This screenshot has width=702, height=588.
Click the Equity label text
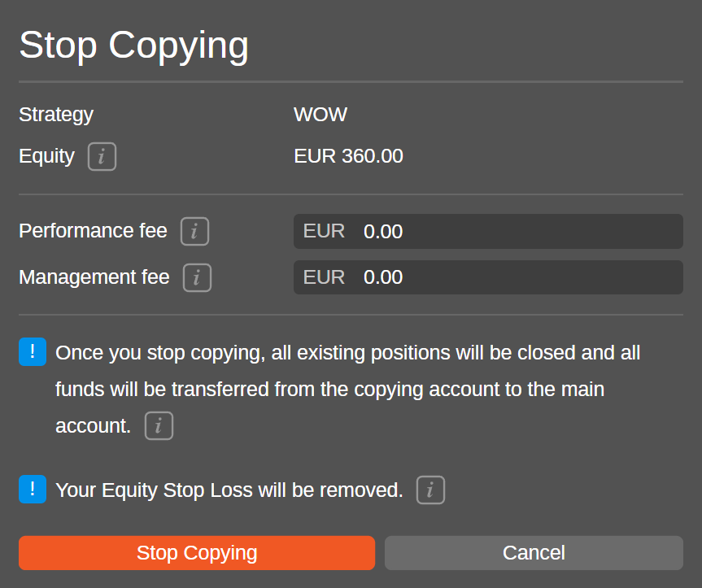click(46, 156)
